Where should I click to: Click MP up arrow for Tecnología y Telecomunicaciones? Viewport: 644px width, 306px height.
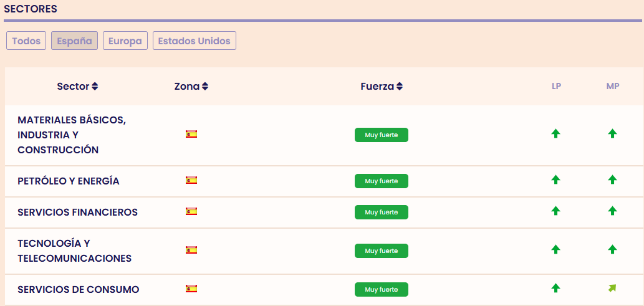tap(612, 250)
